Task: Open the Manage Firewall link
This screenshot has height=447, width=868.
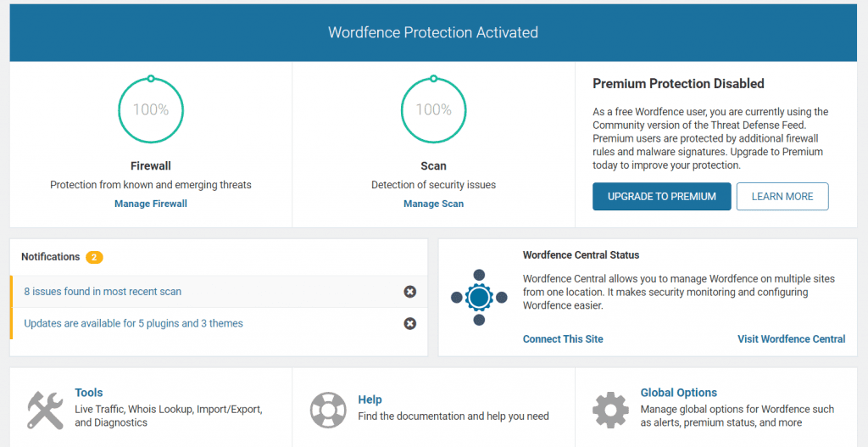Action: [151, 204]
